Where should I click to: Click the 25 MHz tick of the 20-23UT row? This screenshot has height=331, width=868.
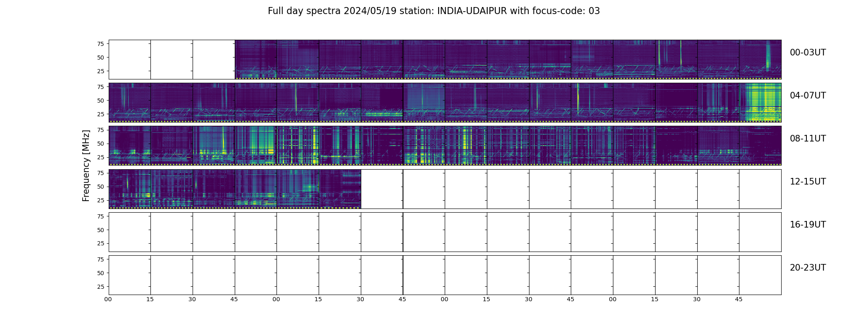pyautogui.click(x=100, y=286)
